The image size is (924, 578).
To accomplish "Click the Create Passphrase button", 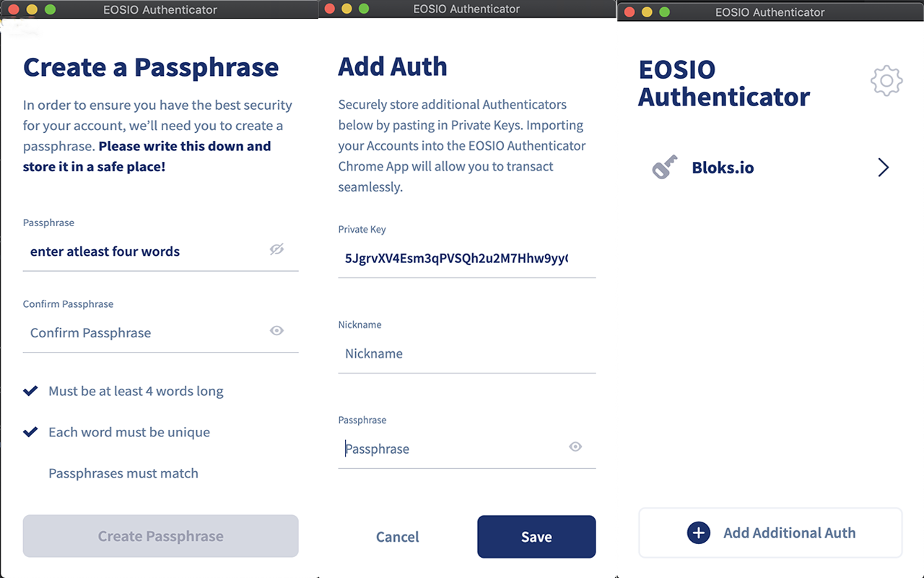I will (x=160, y=536).
